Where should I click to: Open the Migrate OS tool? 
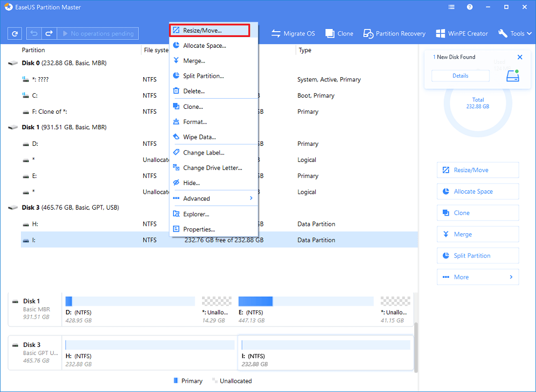click(x=293, y=34)
